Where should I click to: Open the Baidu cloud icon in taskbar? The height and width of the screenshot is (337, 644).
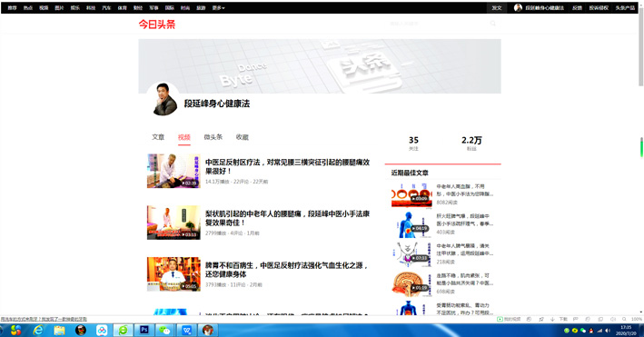pyautogui.click(x=102, y=330)
